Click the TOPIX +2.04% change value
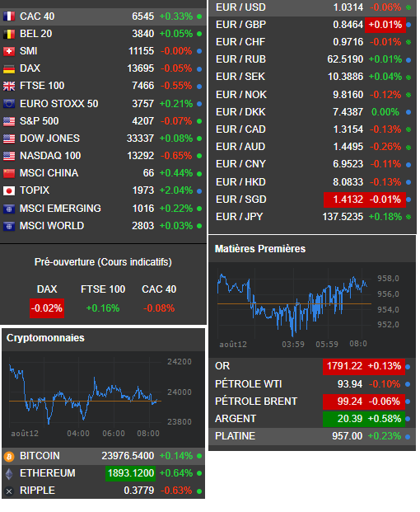 click(x=176, y=190)
